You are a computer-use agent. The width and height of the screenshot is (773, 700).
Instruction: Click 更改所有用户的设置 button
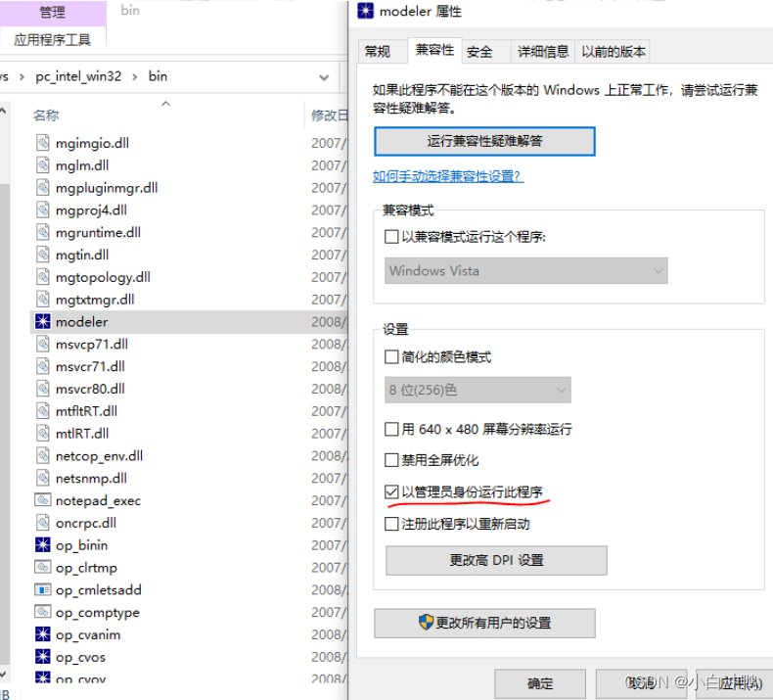pos(484,623)
